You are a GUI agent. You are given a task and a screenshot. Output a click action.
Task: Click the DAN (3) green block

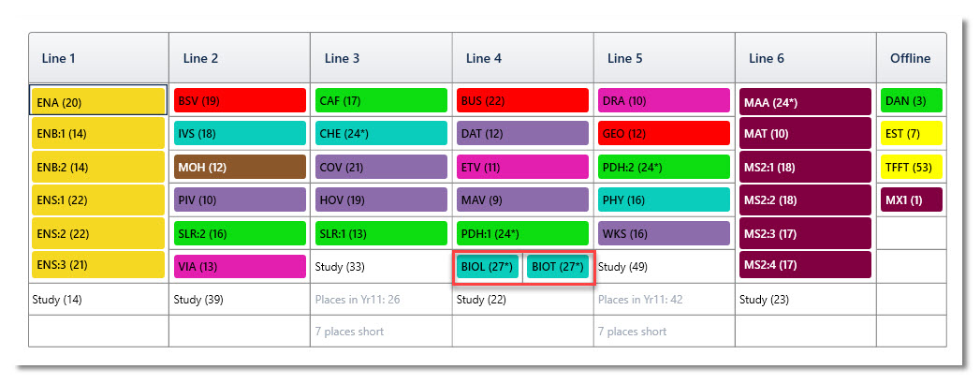click(x=912, y=100)
